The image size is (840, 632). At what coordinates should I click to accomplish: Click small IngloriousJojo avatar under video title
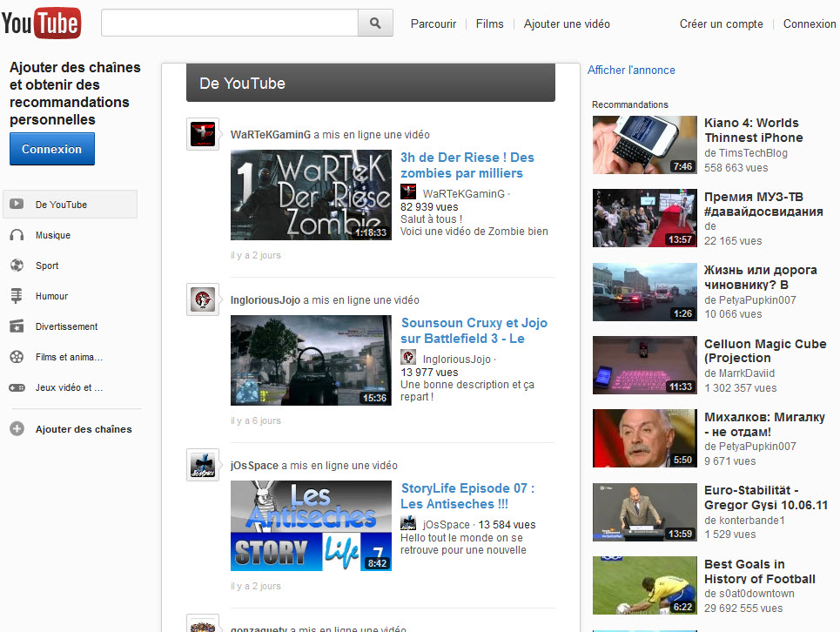pos(408,357)
